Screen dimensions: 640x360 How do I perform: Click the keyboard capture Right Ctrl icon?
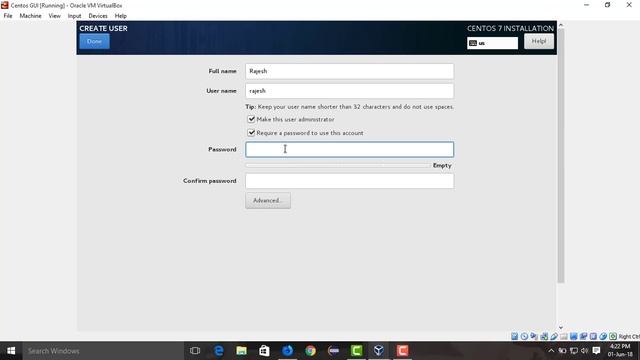pyautogui.click(x=613, y=336)
